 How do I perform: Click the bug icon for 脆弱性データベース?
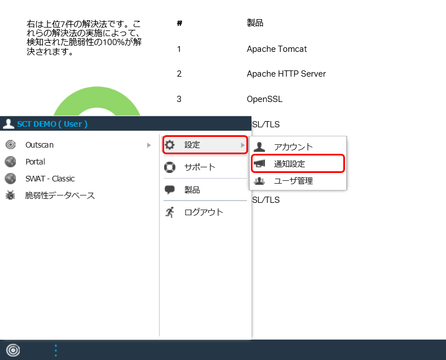tap(11, 195)
